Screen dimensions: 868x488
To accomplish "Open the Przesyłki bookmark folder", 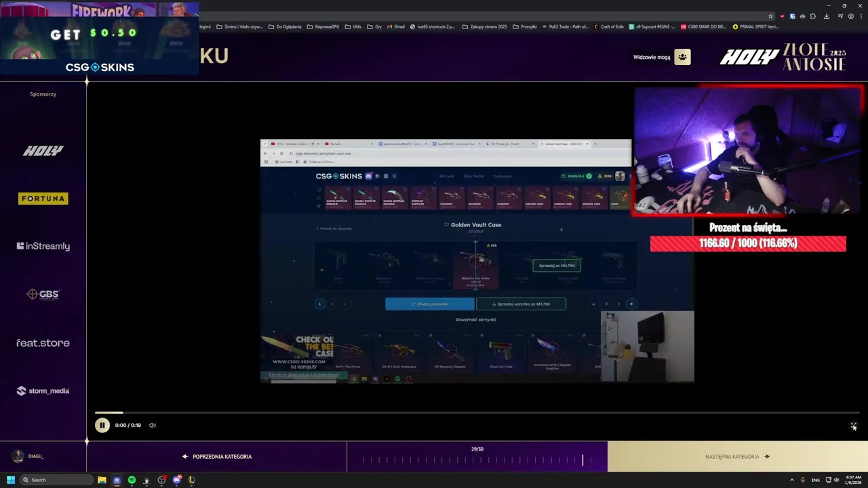I will [x=525, y=26].
